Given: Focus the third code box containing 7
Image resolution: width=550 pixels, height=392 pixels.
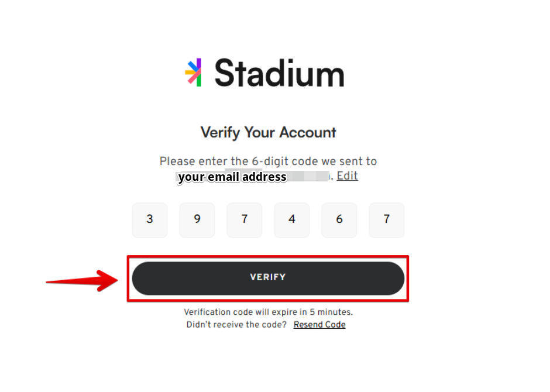Looking at the screenshot, I should coord(245,220).
